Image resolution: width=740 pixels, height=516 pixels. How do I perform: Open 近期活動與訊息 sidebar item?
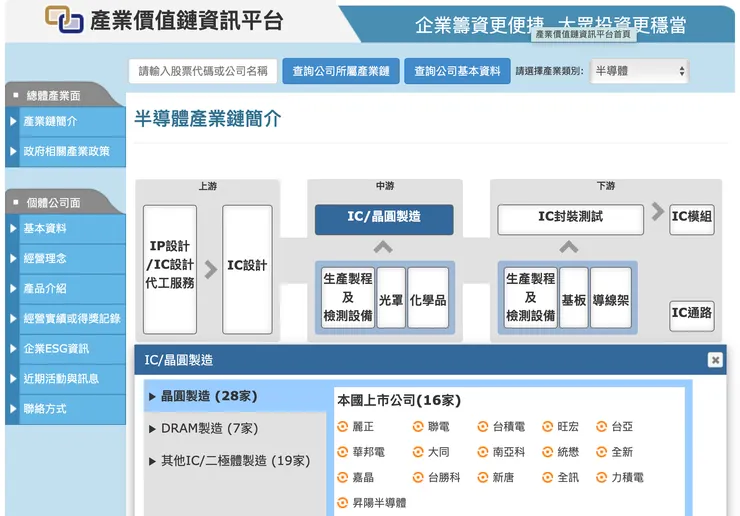[x=72, y=379]
